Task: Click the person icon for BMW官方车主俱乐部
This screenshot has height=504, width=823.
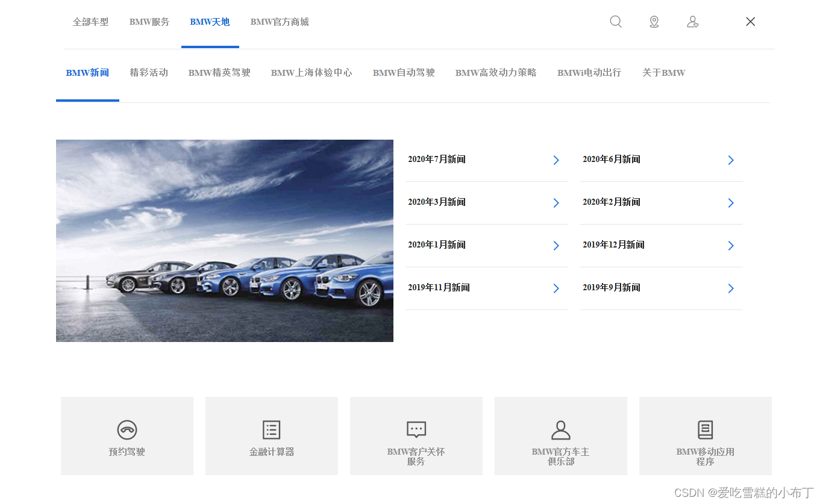Action: click(x=561, y=430)
